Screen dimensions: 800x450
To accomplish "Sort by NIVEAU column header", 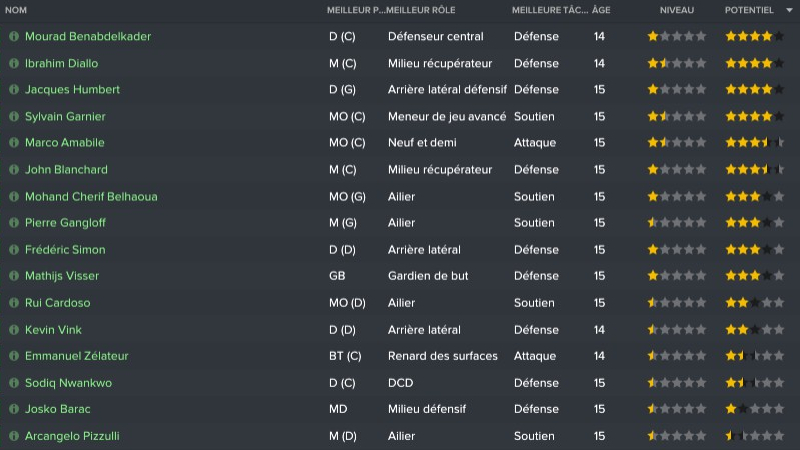I will click(677, 10).
